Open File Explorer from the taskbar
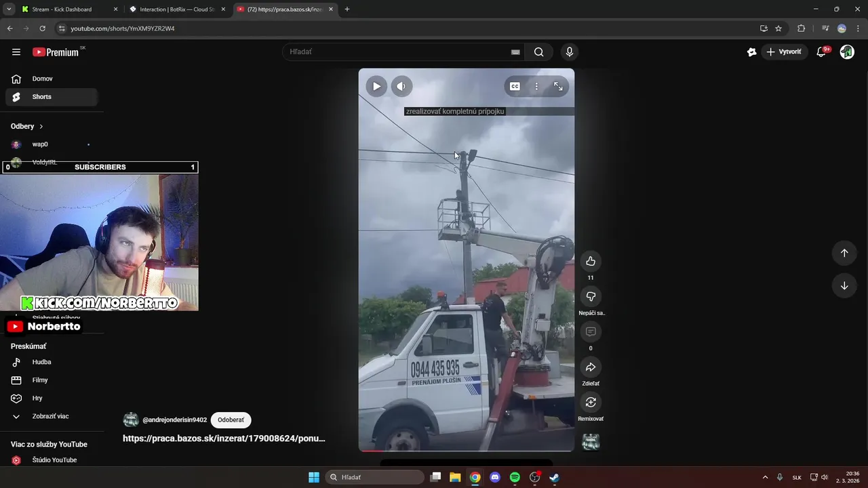The image size is (868, 488). pyautogui.click(x=455, y=477)
